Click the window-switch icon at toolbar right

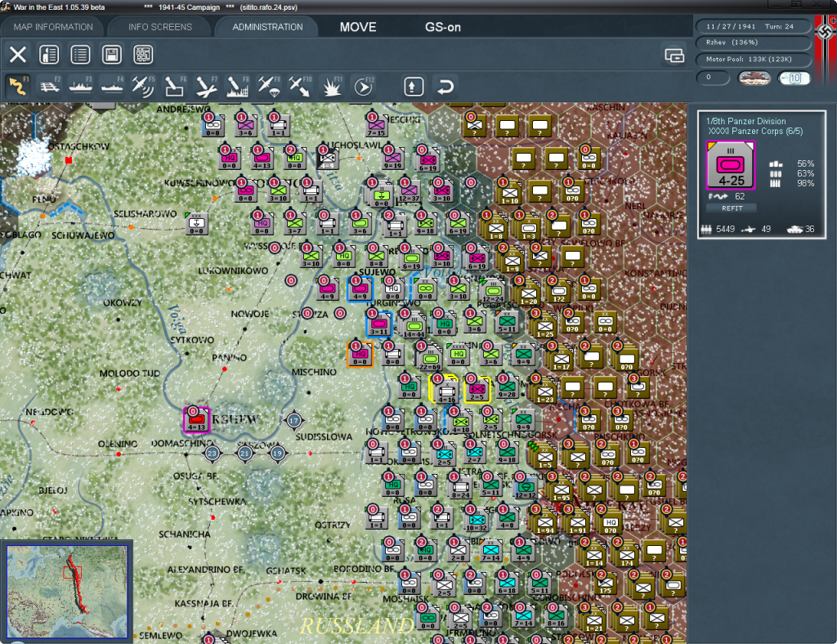coord(674,55)
